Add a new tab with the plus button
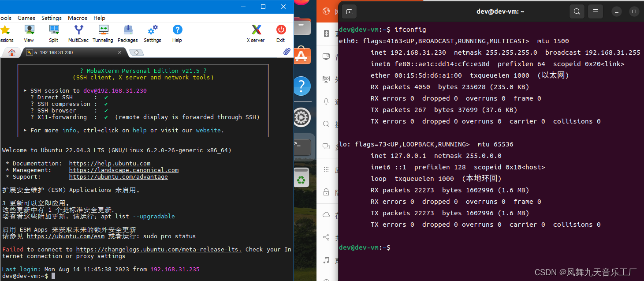This screenshot has height=281, width=644. [x=137, y=53]
